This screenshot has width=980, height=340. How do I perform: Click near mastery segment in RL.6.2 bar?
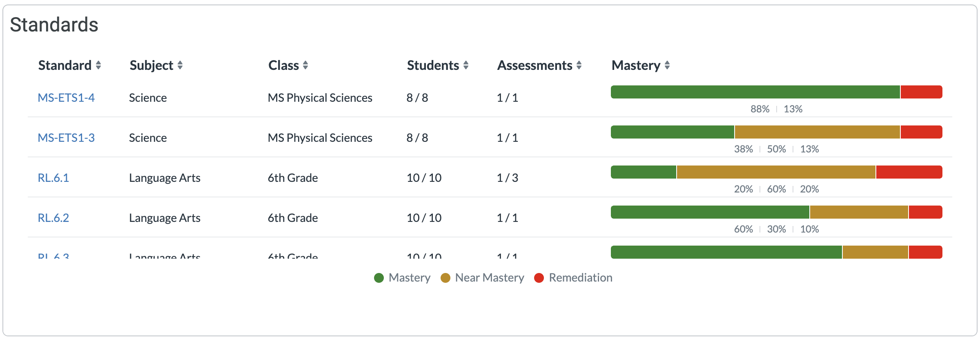point(859,212)
